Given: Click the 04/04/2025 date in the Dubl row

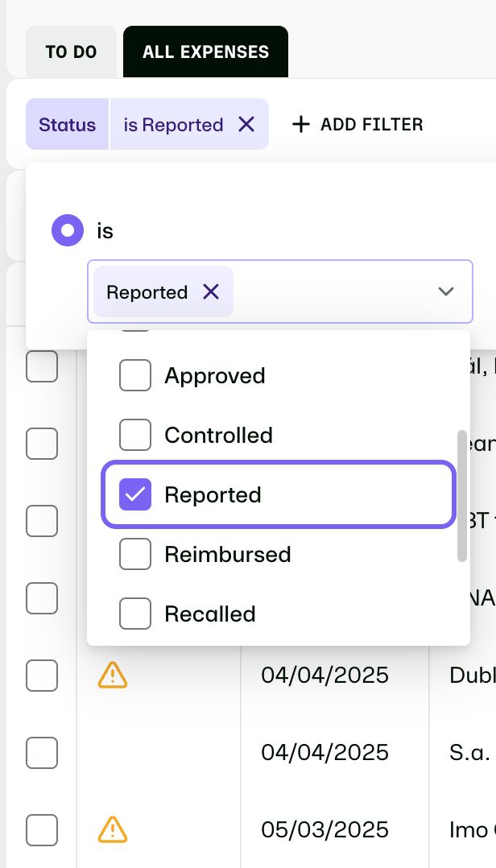Looking at the screenshot, I should 324,676.
